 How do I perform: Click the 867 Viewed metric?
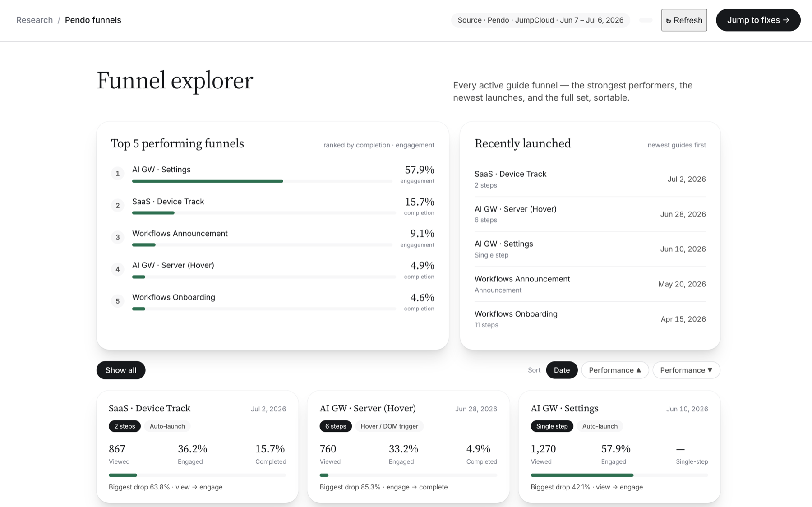[119, 454]
